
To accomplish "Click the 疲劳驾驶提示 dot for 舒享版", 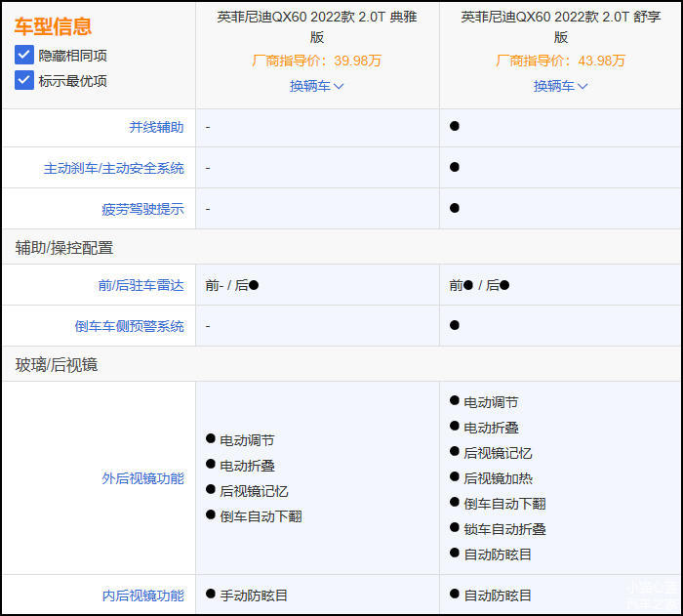I will [x=455, y=208].
